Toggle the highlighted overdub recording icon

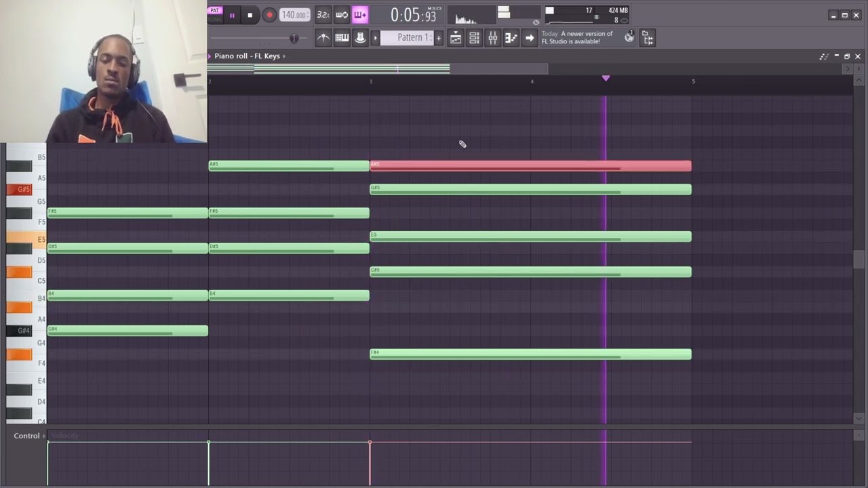click(359, 15)
